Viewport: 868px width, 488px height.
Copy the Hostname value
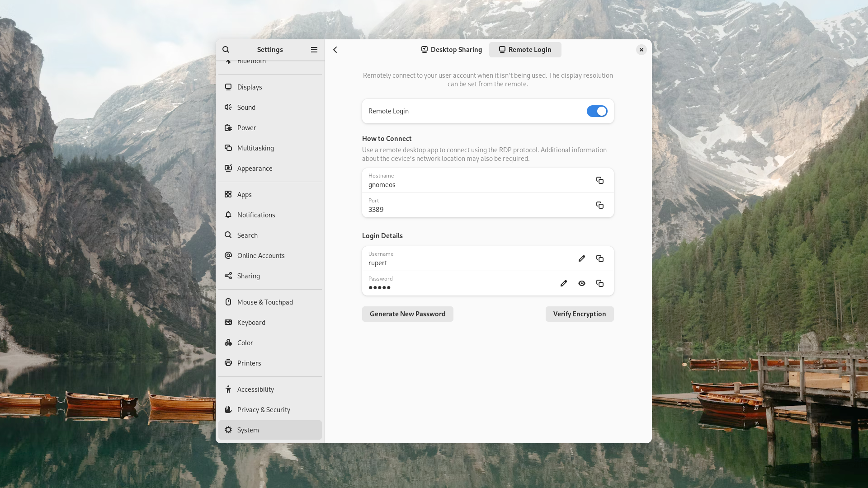(600, 180)
